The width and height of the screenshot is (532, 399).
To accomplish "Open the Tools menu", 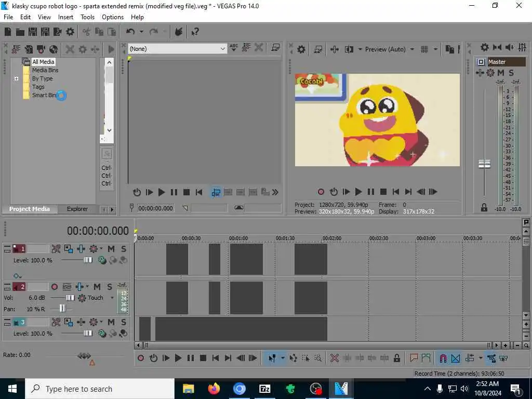I will coord(87,17).
